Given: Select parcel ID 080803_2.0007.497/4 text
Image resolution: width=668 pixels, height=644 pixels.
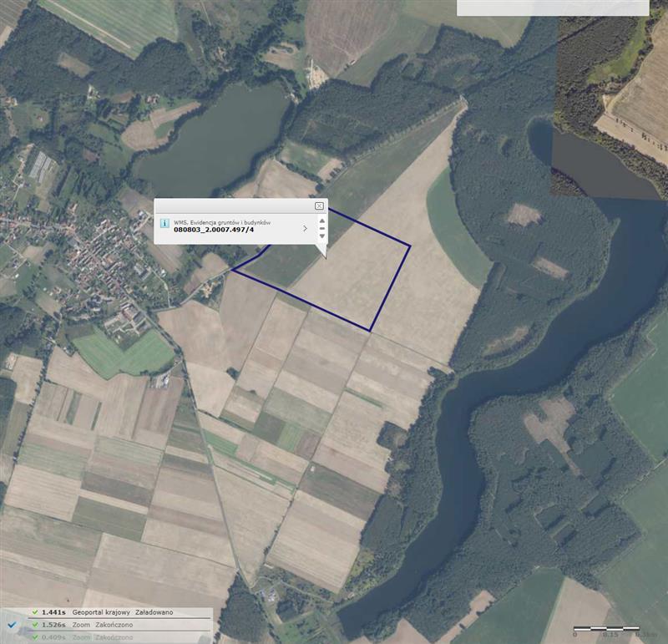Looking at the screenshot, I should (213, 230).
